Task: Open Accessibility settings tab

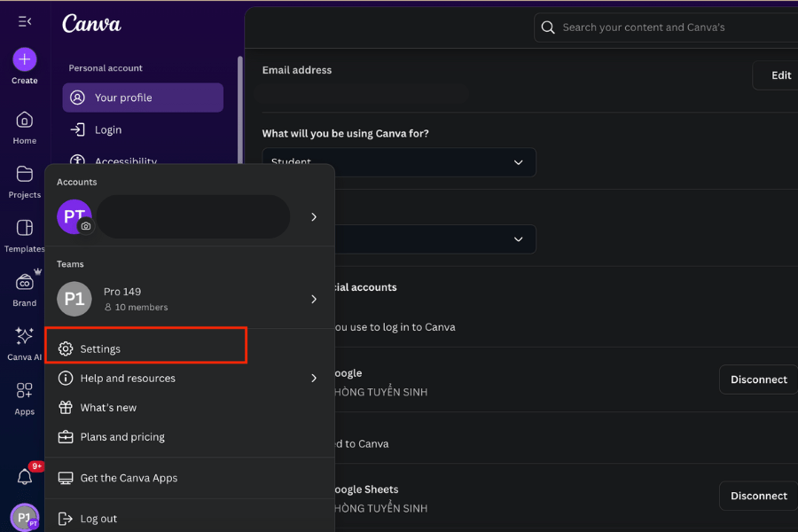Action: click(x=143, y=159)
